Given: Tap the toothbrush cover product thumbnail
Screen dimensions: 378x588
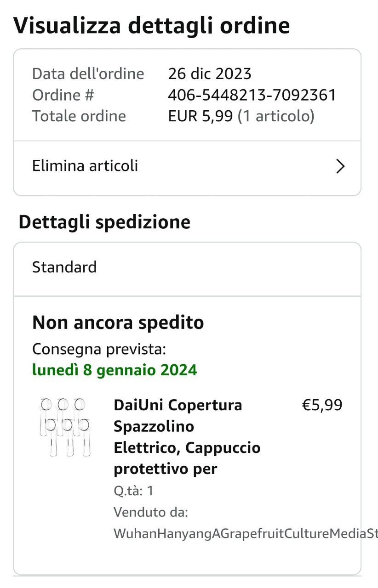Looking at the screenshot, I should point(65,427).
